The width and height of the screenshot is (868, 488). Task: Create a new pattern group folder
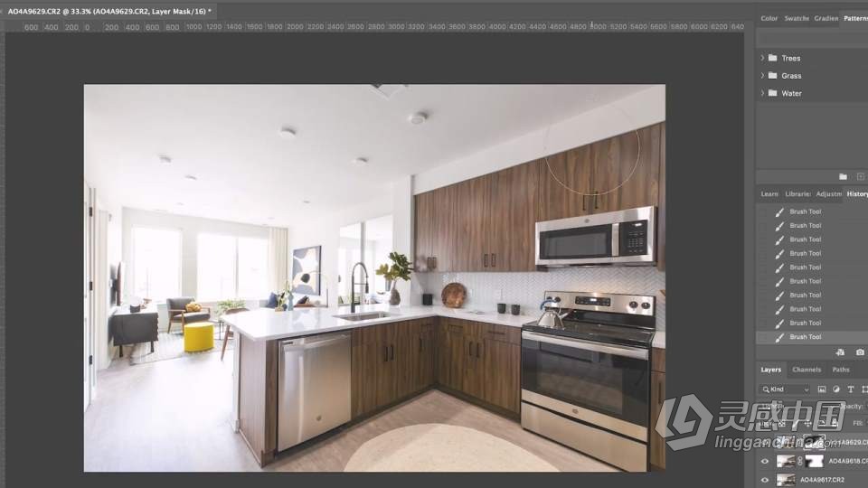tap(843, 176)
